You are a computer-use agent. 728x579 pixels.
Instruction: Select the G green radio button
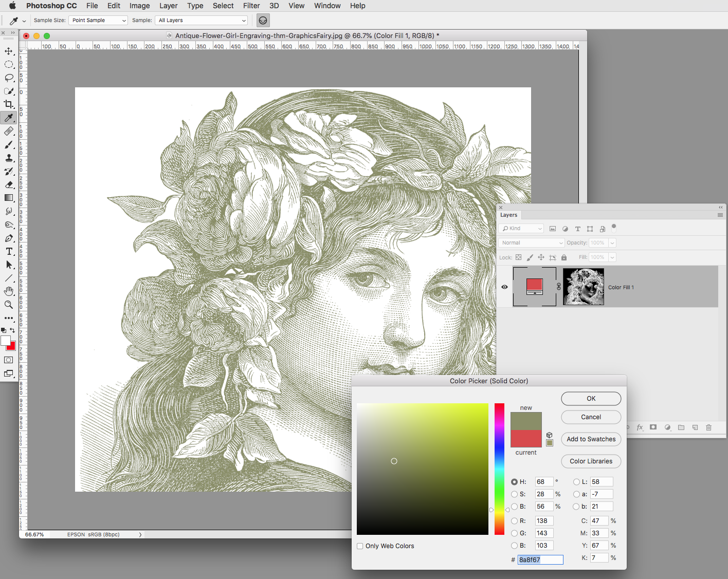pos(514,533)
